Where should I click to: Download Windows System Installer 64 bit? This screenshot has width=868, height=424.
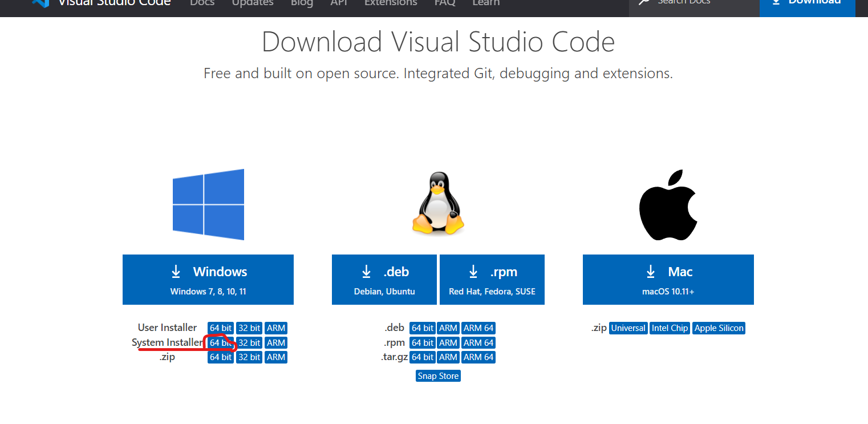pyautogui.click(x=221, y=343)
